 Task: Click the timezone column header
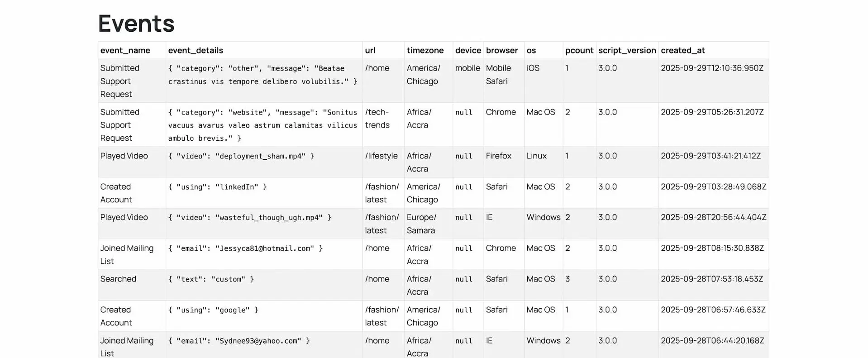pos(425,50)
